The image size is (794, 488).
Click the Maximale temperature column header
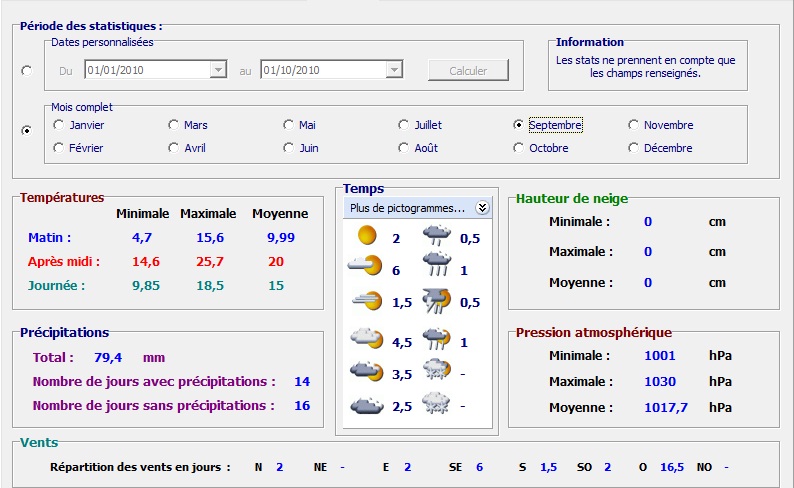208,214
